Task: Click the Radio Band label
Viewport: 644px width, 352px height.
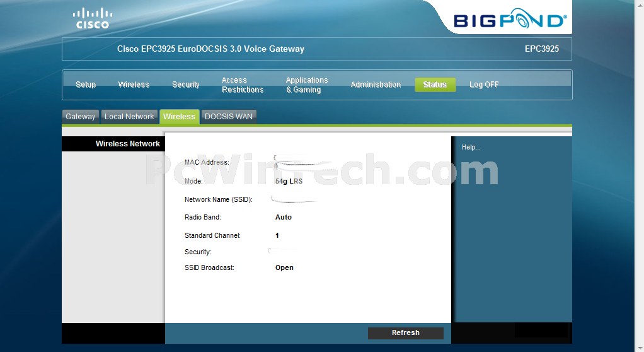Action: click(202, 217)
